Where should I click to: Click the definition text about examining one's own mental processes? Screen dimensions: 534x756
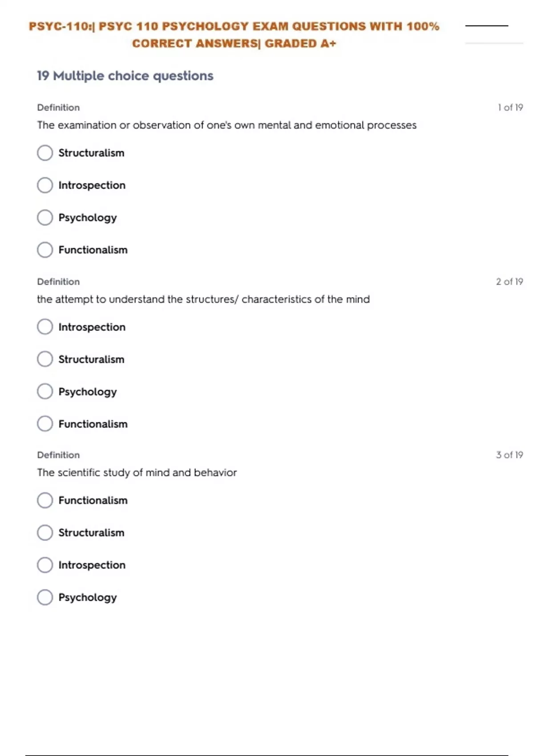click(x=227, y=125)
